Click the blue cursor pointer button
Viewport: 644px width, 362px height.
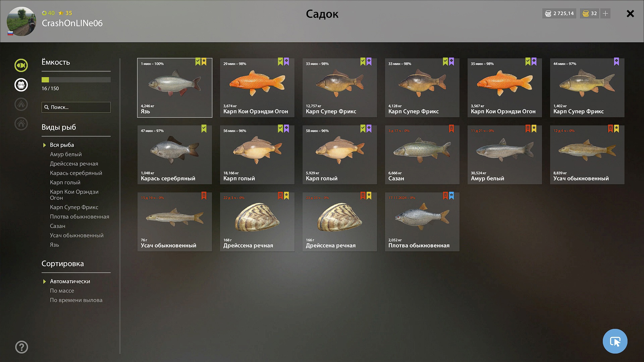[x=615, y=341]
